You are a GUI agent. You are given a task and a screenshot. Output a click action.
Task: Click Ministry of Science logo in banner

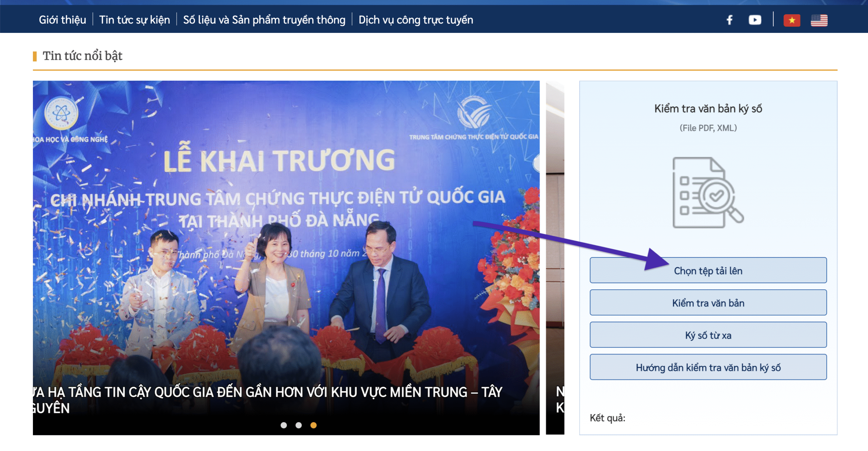61,114
